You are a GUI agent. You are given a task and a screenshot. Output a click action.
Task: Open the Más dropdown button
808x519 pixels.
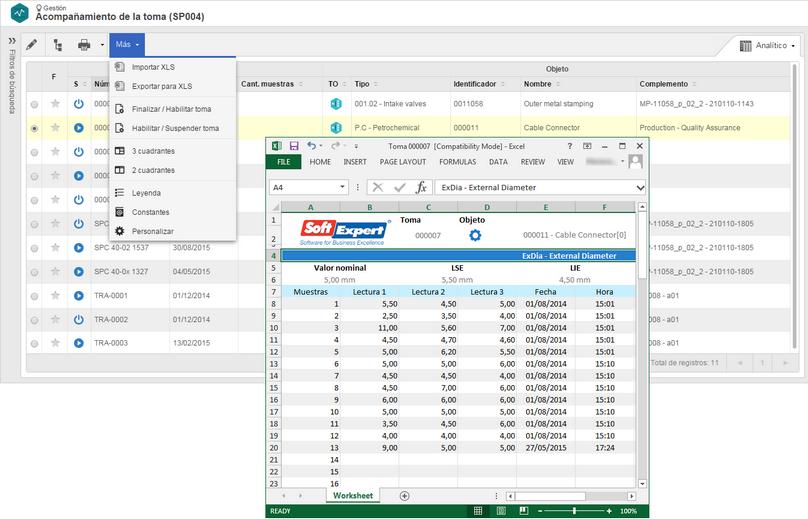coord(127,45)
